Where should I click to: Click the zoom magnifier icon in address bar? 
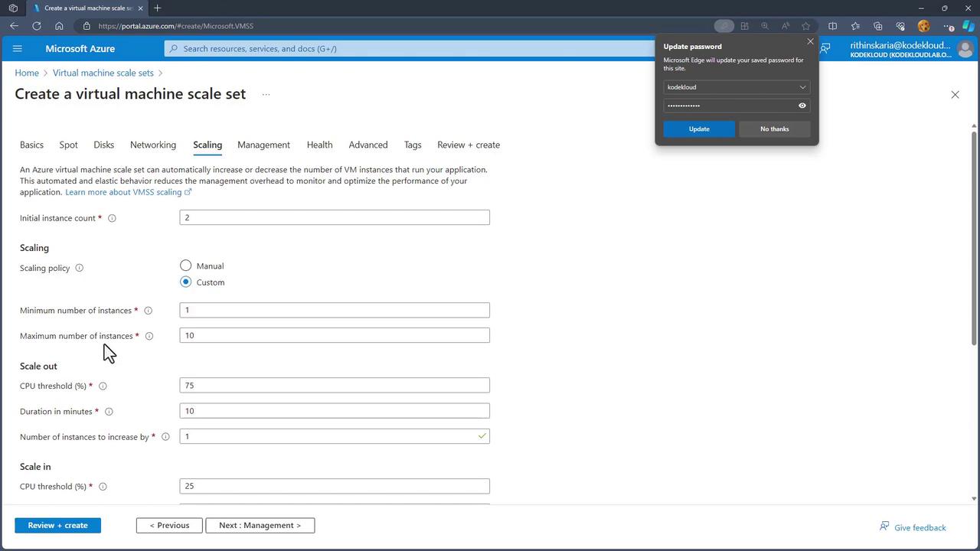click(x=765, y=26)
